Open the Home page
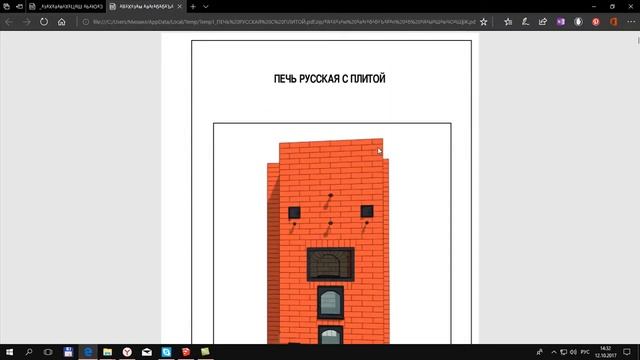The image size is (640, 360). pyautogui.click(x=62, y=22)
